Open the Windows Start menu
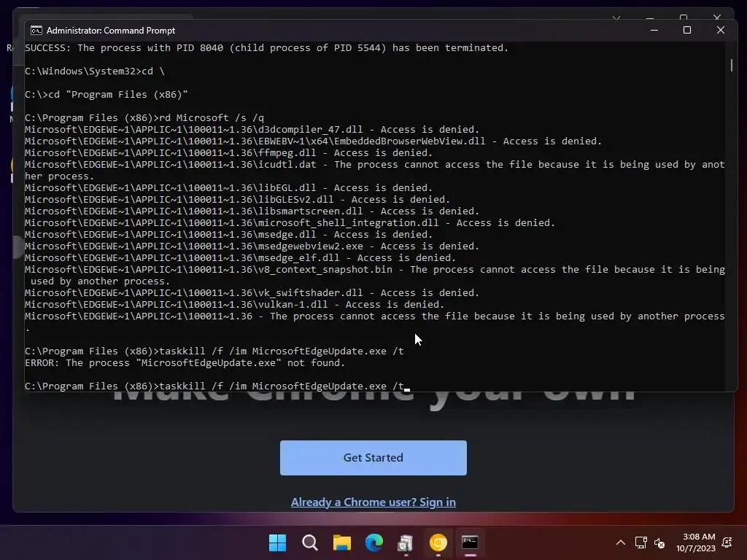The width and height of the screenshot is (747, 560). coord(277,542)
